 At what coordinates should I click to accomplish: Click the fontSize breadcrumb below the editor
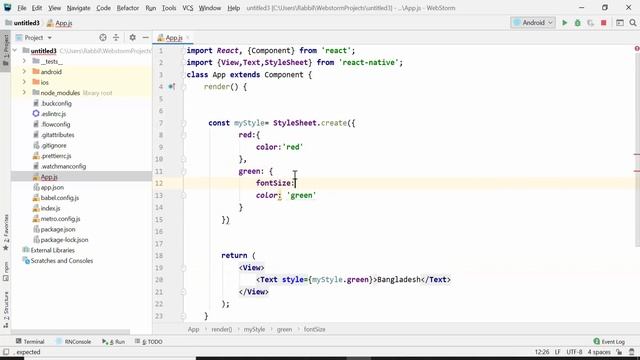click(314, 329)
